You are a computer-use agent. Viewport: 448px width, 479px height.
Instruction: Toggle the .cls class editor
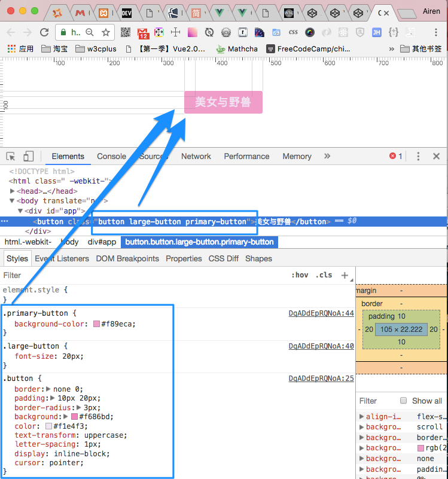(x=324, y=275)
